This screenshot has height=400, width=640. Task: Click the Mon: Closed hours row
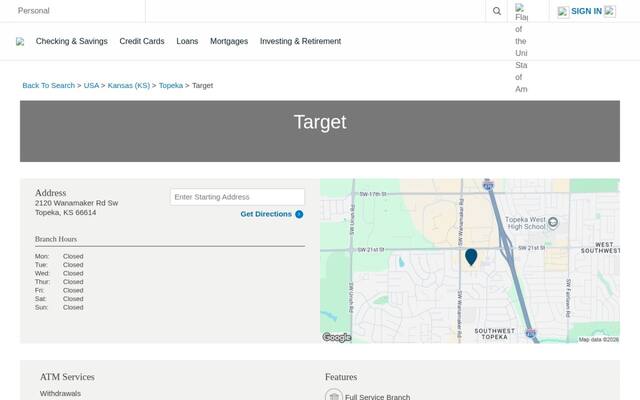click(x=59, y=256)
